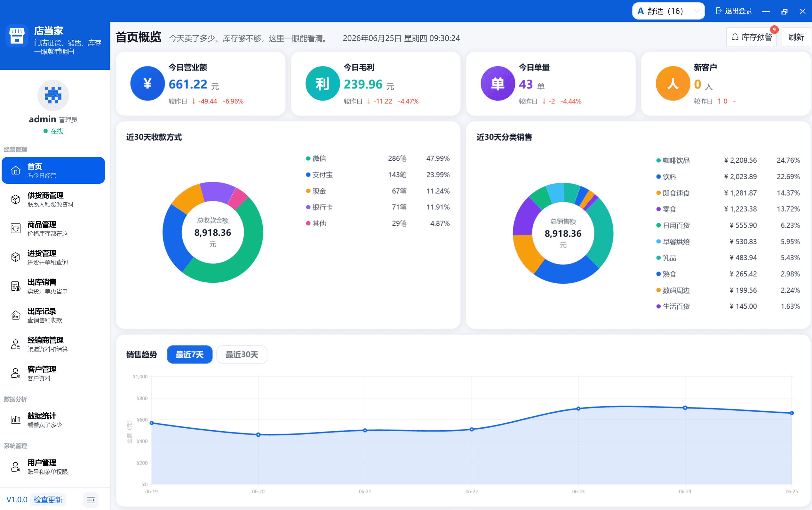Image resolution: width=812 pixels, height=510 pixels.
Task: Open 库存预警 stock alert button
Action: [x=751, y=37]
